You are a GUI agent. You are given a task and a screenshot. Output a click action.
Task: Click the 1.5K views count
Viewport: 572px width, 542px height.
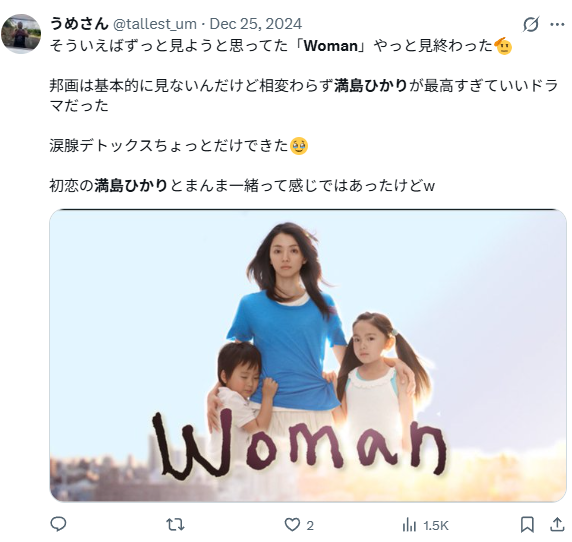coord(436,526)
